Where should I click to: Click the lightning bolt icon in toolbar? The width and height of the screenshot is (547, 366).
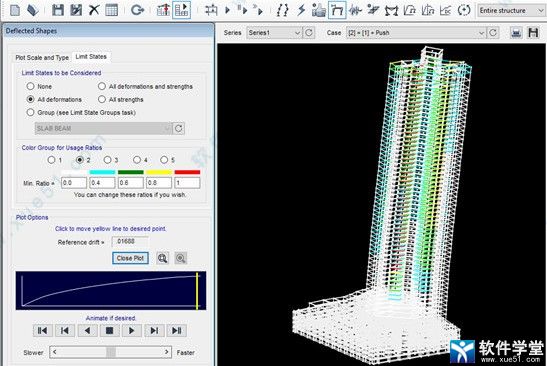coord(301,10)
